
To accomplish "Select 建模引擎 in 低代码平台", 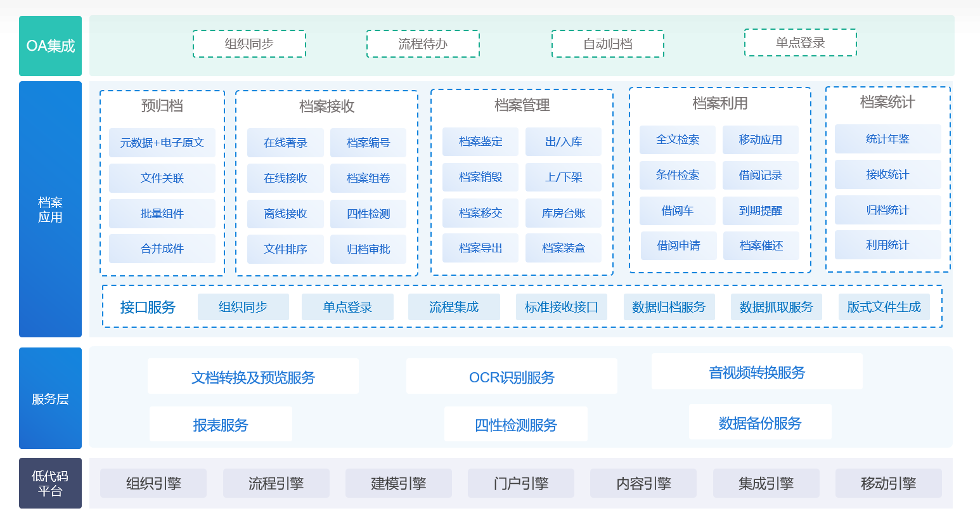I will (x=398, y=483).
